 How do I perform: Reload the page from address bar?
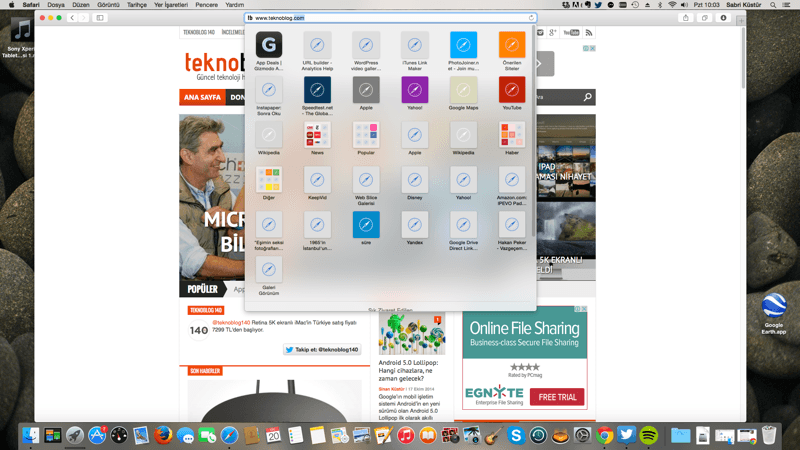pos(531,18)
